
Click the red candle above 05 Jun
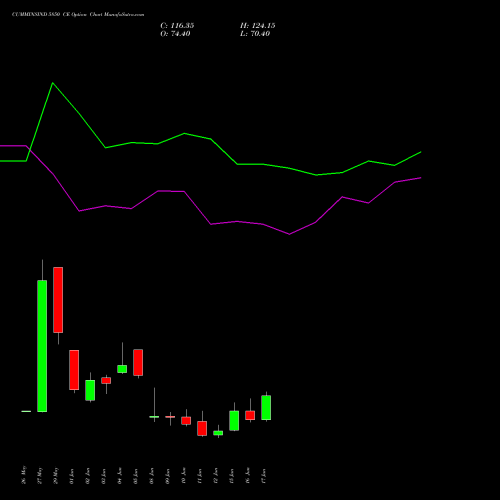pos(138,363)
